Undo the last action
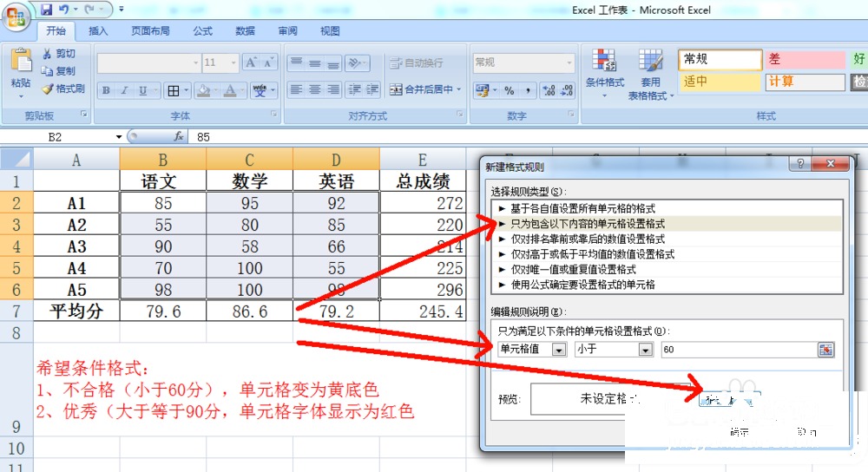 (64, 10)
